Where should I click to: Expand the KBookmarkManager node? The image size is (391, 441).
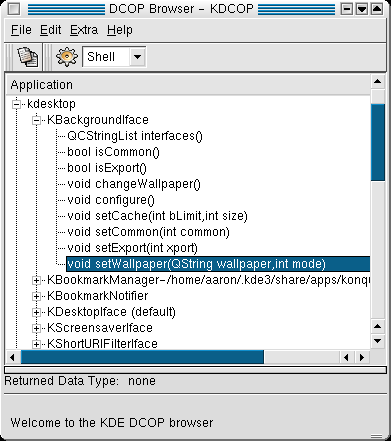[x=36, y=280]
